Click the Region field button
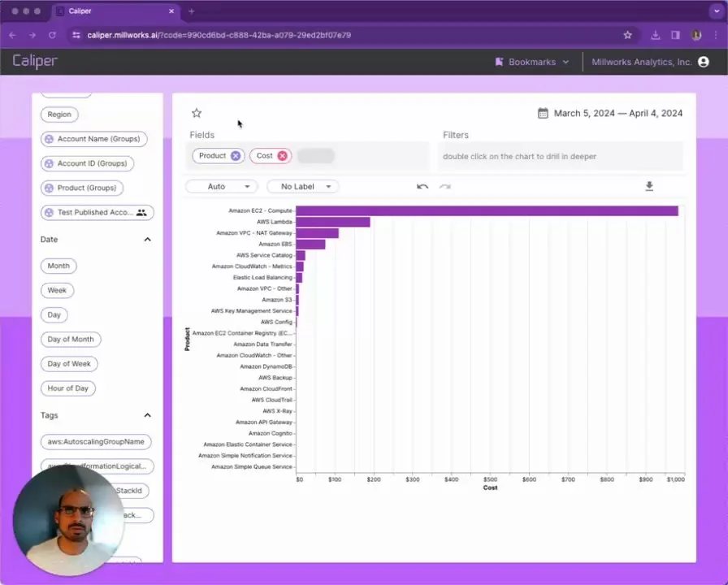 pos(58,114)
